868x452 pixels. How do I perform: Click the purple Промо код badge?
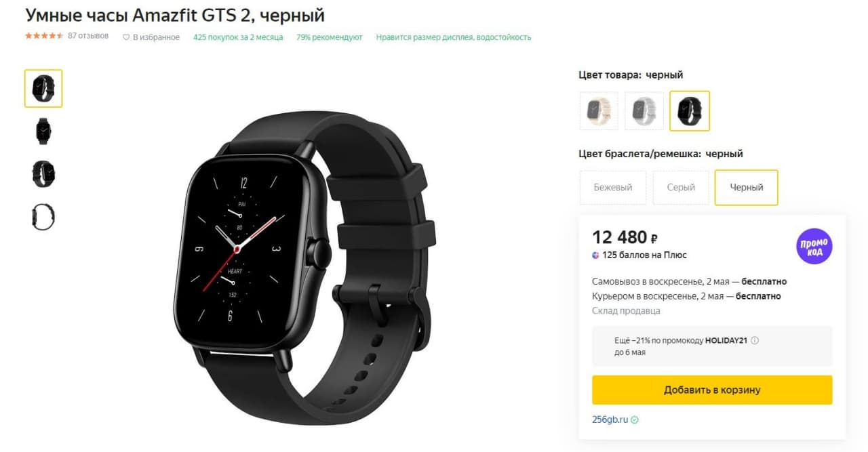click(x=814, y=246)
